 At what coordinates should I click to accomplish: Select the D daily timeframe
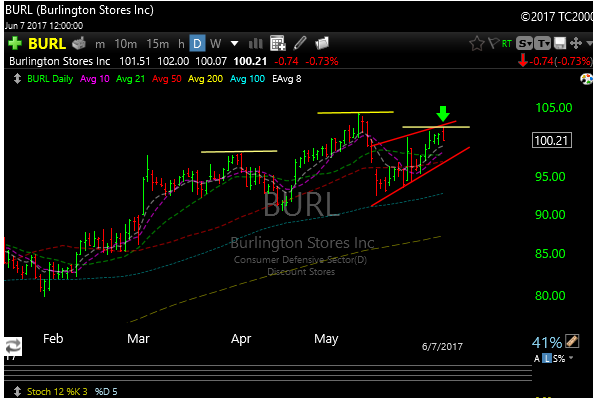pyautogui.click(x=197, y=44)
